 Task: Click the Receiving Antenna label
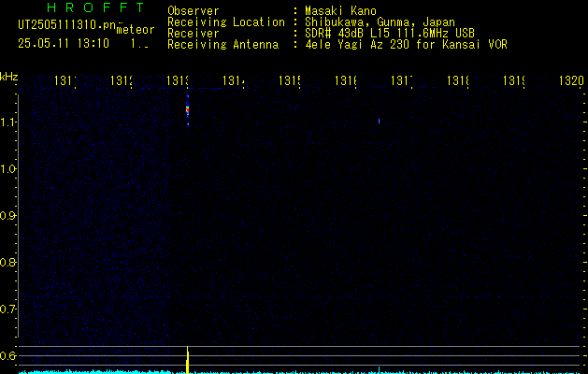(x=223, y=45)
